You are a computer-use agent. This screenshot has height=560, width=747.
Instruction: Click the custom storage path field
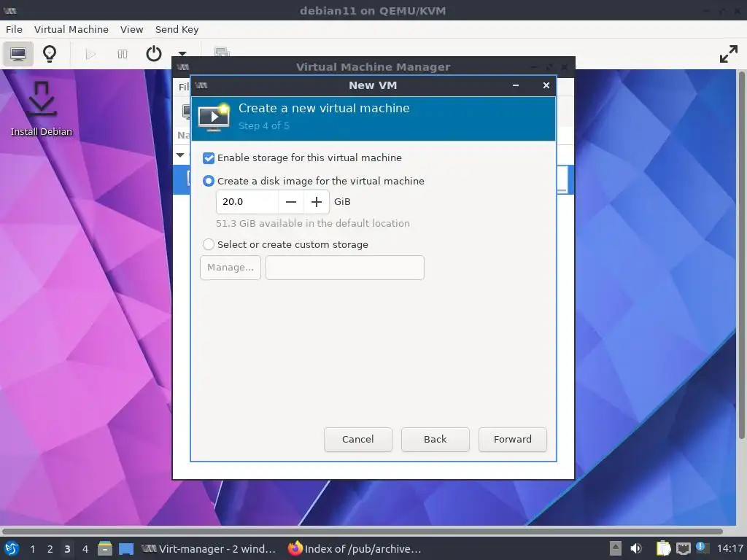[x=345, y=268]
